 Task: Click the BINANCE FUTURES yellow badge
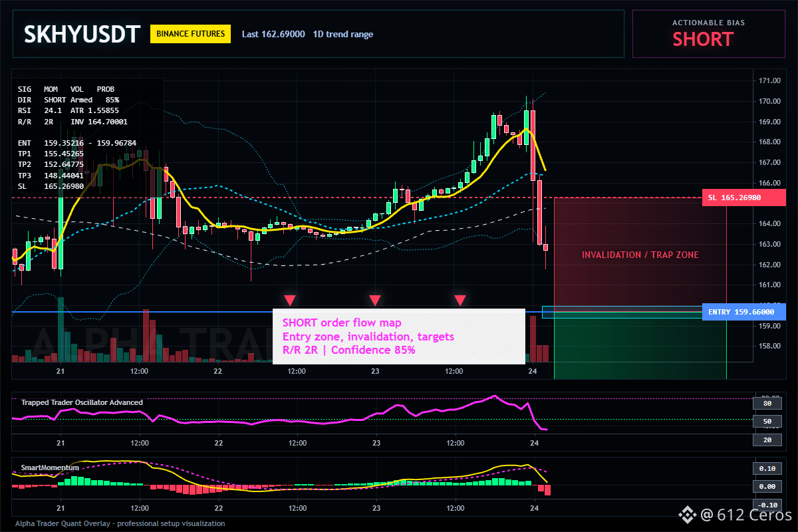pos(191,33)
